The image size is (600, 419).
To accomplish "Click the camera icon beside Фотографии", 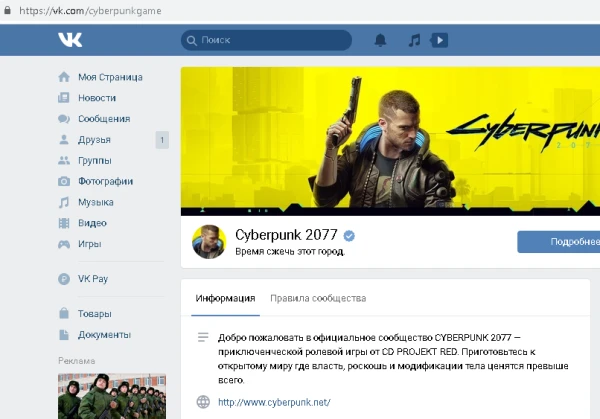I will [x=64, y=181].
